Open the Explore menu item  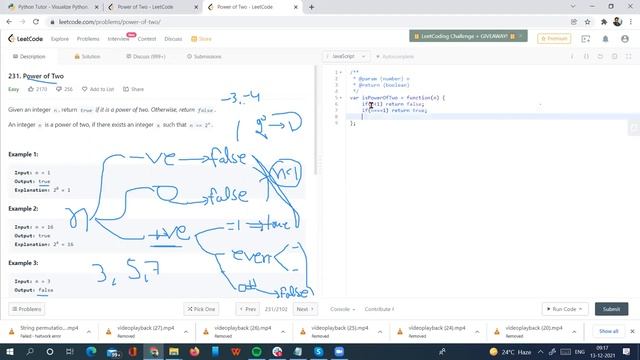click(x=60, y=39)
